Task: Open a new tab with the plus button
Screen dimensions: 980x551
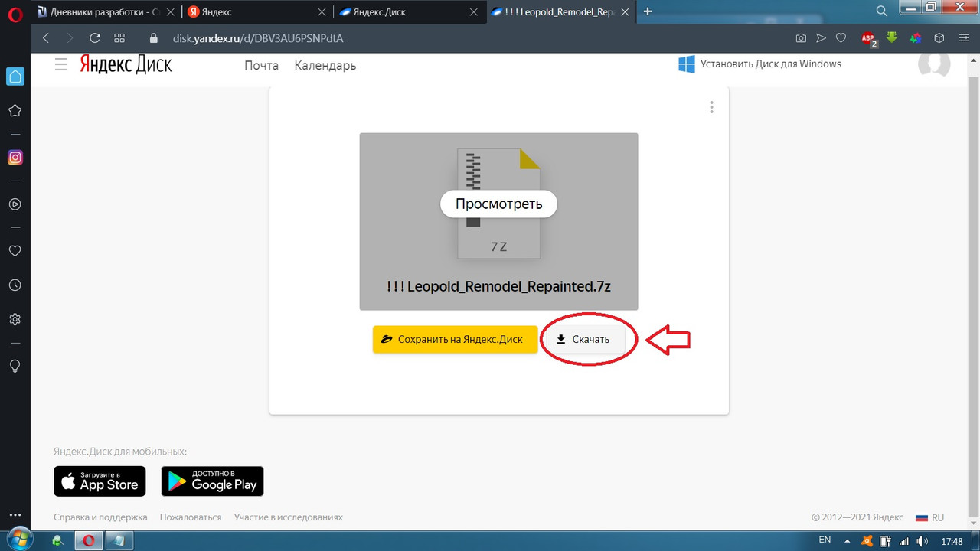Action: tap(648, 11)
